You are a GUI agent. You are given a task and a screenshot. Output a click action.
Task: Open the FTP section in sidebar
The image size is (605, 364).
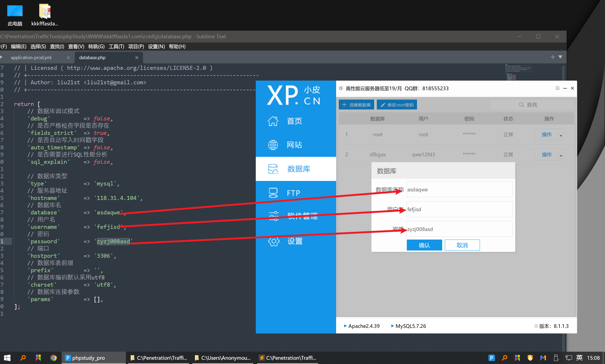(284, 193)
